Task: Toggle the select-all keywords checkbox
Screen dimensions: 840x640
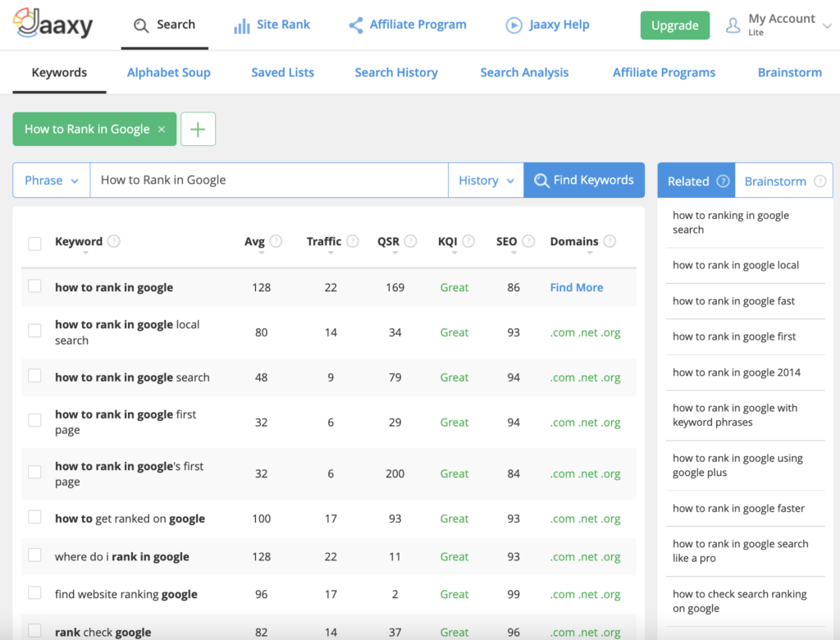Action: point(34,244)
